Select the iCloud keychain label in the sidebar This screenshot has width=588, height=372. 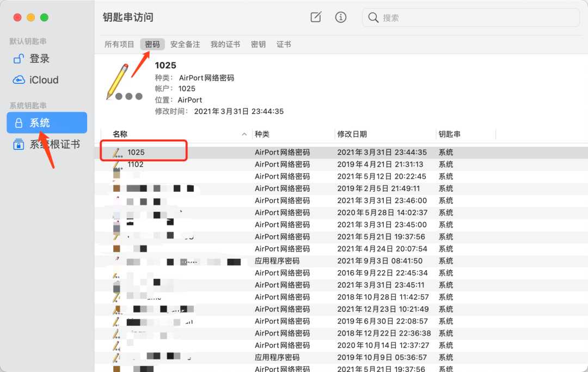44,80
